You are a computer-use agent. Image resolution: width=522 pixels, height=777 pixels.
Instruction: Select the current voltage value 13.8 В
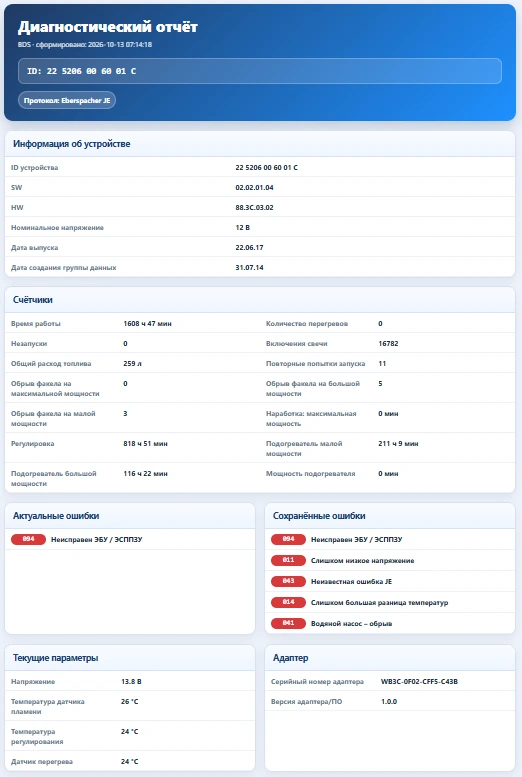tap(131, 681)
